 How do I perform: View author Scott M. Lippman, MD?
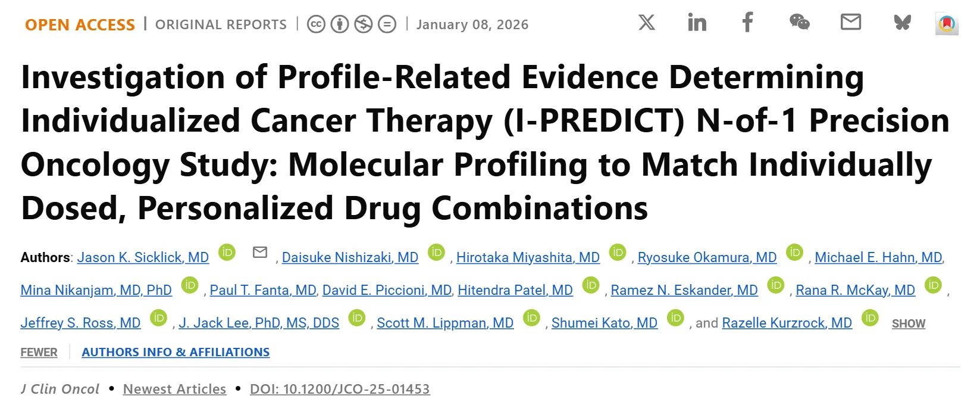[x=445, y=323]
